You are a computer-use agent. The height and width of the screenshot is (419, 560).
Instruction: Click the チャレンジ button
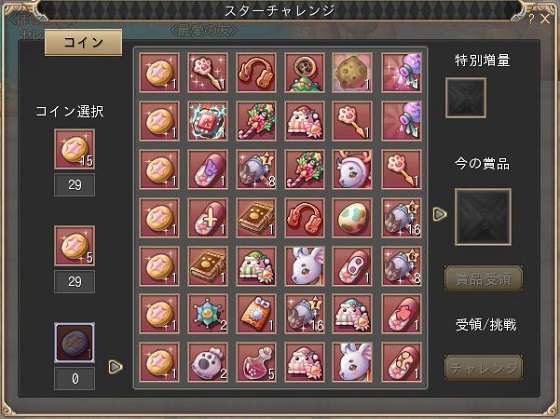tap(484, 368)
